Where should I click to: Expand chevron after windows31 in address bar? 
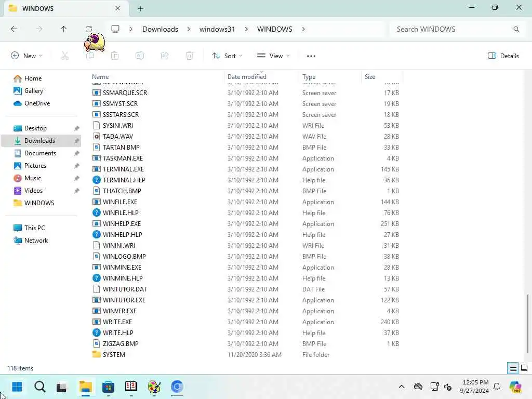[246, 29]
